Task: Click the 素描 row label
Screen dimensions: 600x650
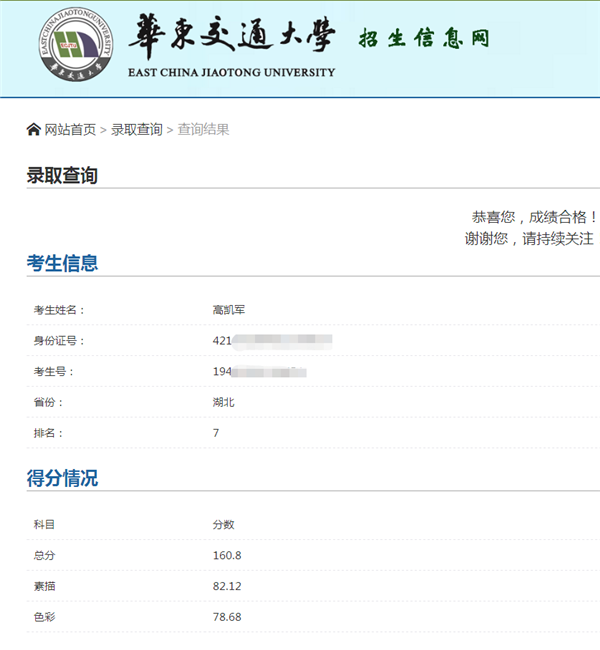Action: coord(44,586)
